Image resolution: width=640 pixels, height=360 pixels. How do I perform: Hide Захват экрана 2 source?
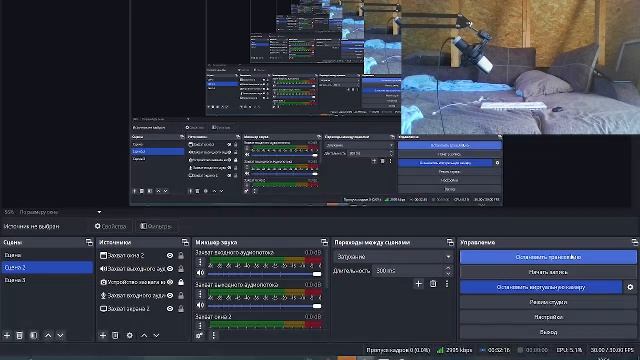tap(170, 309)
